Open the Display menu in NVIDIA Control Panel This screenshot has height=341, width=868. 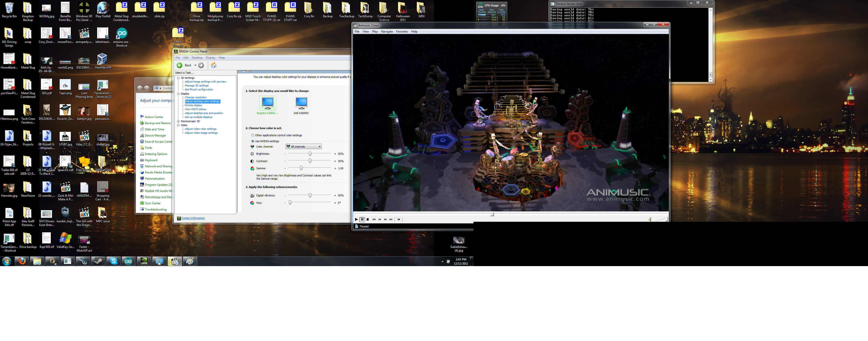[x=211, y=58]
